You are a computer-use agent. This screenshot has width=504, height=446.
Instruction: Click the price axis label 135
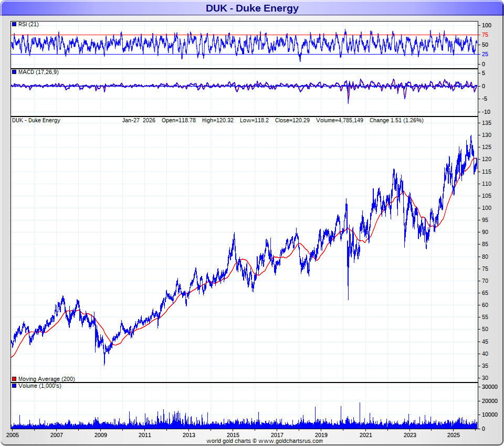(x=487, y=123)
